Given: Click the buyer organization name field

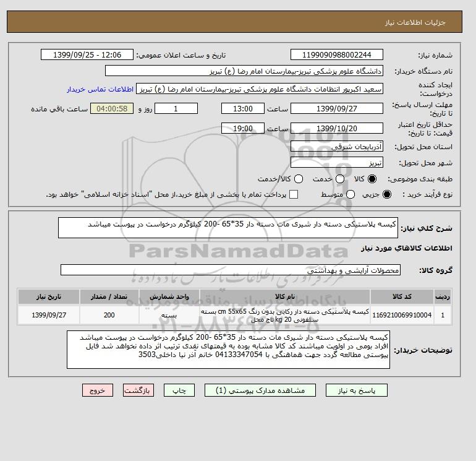Looking at the screenshot, I should (x=244, y=71).
